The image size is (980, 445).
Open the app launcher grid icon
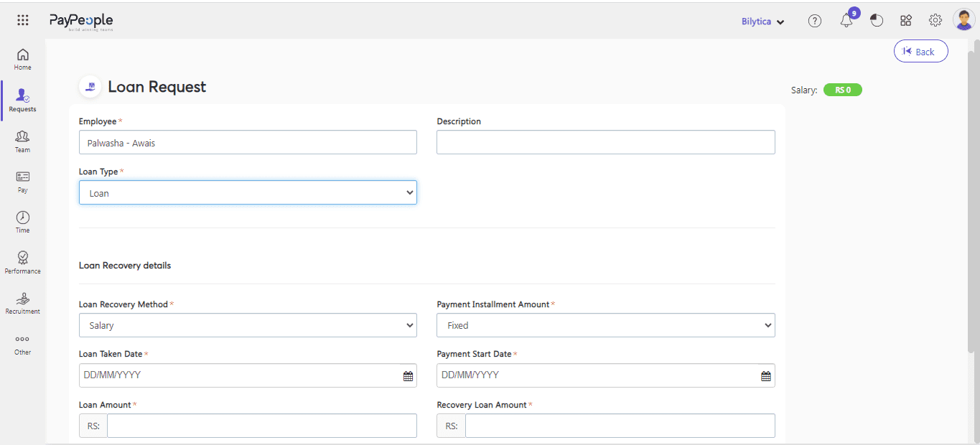tap(23, 21)
